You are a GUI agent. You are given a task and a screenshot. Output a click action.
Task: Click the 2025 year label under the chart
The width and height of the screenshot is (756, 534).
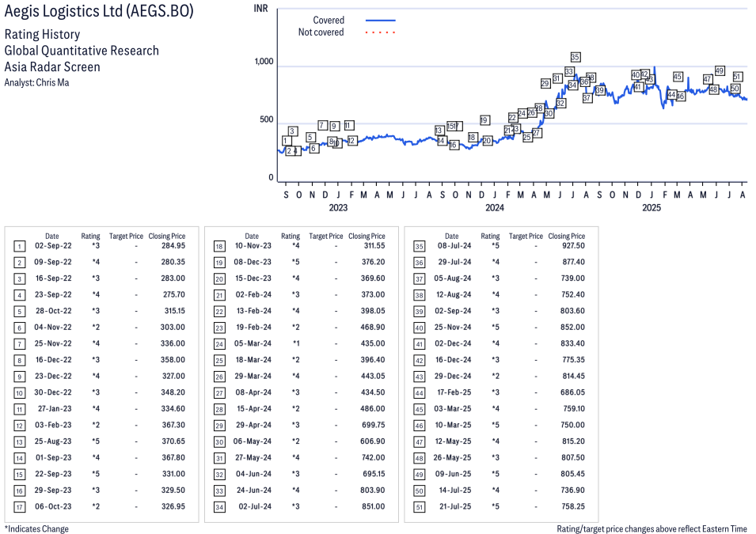pyautogui.click(x=652, y=208)
